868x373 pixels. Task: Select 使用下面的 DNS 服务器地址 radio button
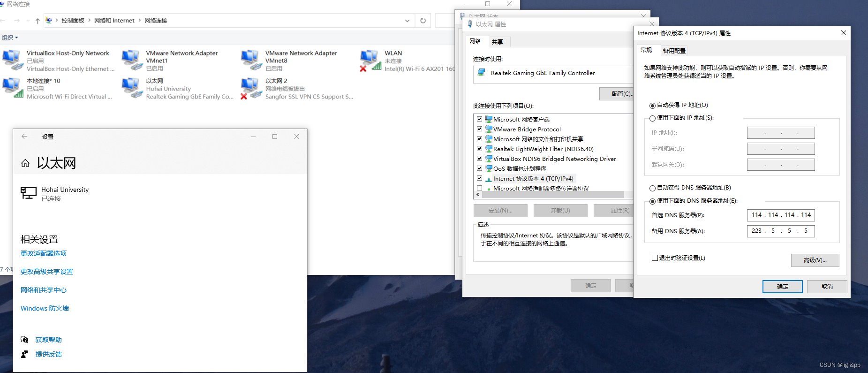click(x=652, y=201)
